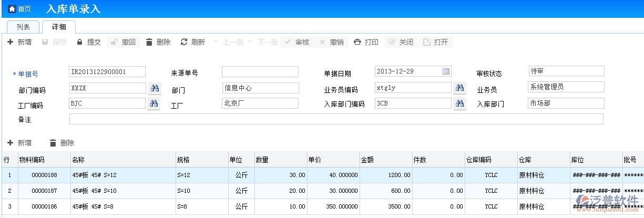Image resolution: width=644 pixels, height=218 pixels.
Task: Open lookup binoculars next to 入库部门编码 field
Action: click(459, 103)
